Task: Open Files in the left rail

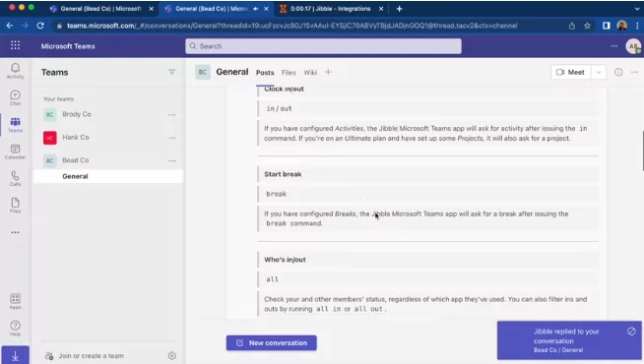Action: 15,206
